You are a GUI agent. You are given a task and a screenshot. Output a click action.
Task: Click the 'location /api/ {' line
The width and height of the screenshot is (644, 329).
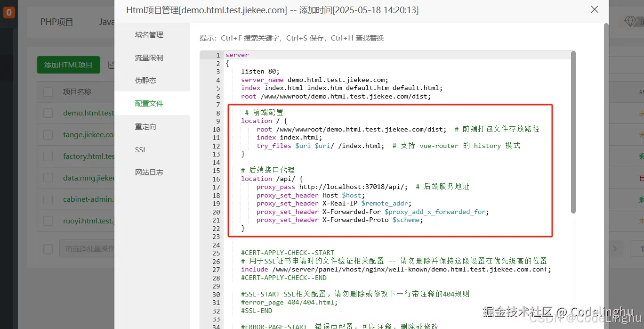(272, 179)
